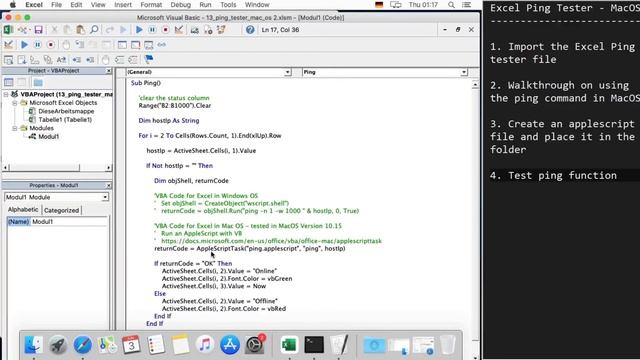640x360 pixels.
Task: Select DieseArbeitsmappe in project tree
Action: (66, 111)
